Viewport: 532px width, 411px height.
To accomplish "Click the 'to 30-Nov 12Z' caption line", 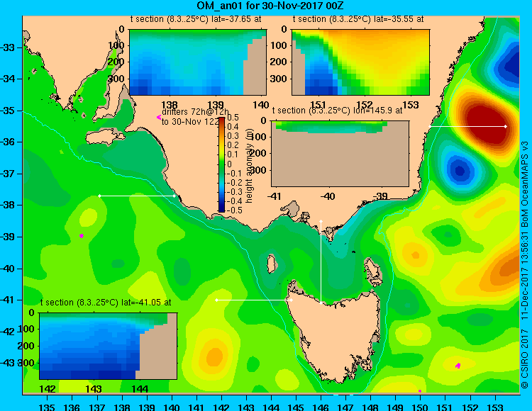I will pos(191,122).
